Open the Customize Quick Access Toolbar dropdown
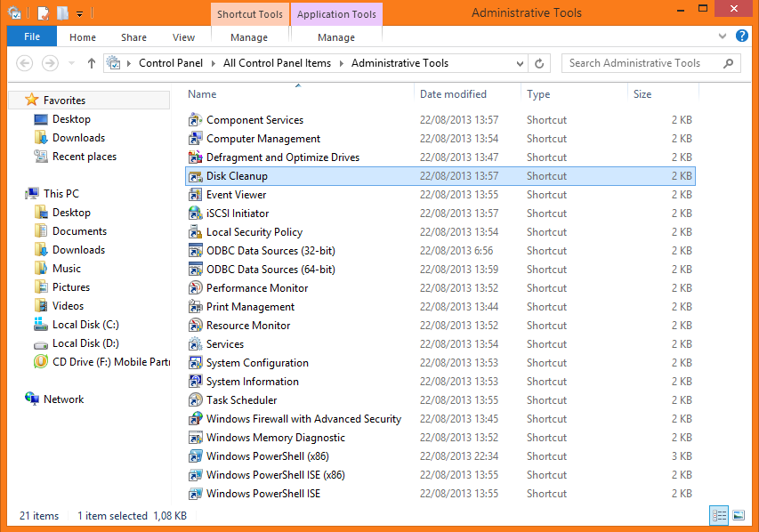Viewport: 759px width, 532px height. point(79,14)
